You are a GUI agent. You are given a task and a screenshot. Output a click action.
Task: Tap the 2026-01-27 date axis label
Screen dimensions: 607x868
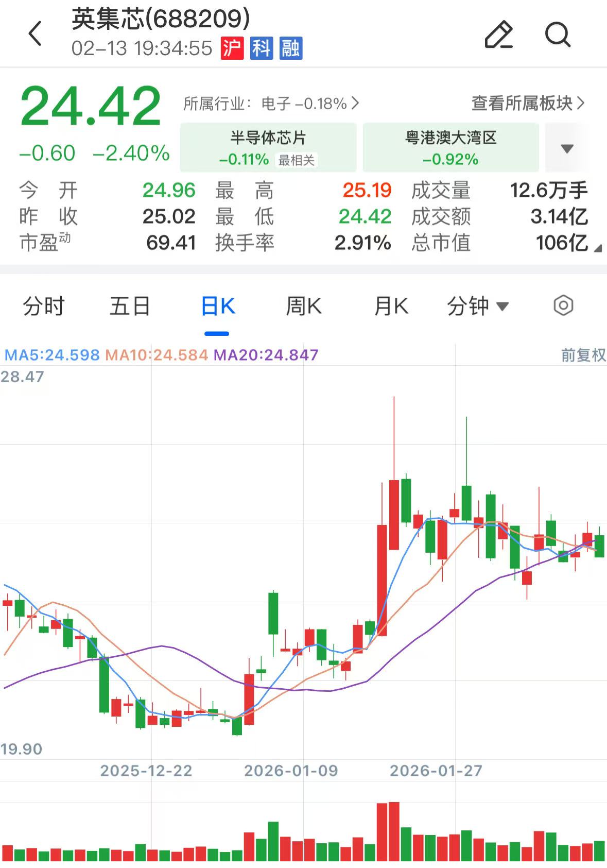436,771
